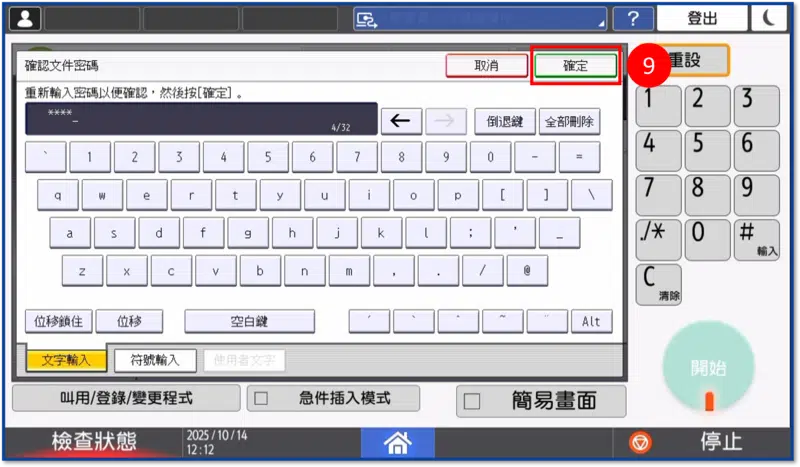Tap the forward slash key on keyboard
800x467 pixels.
coord(483,271)
